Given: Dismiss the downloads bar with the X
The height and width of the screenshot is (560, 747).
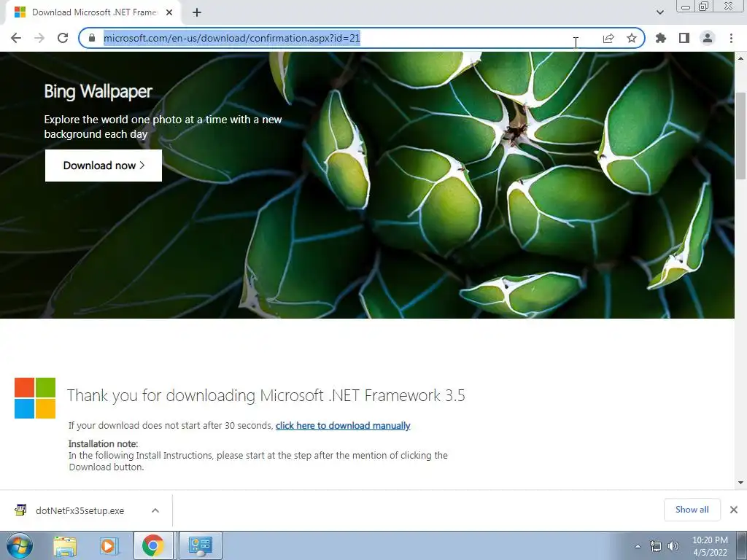Looking at the screenshot, I should (x=734, y=510).
